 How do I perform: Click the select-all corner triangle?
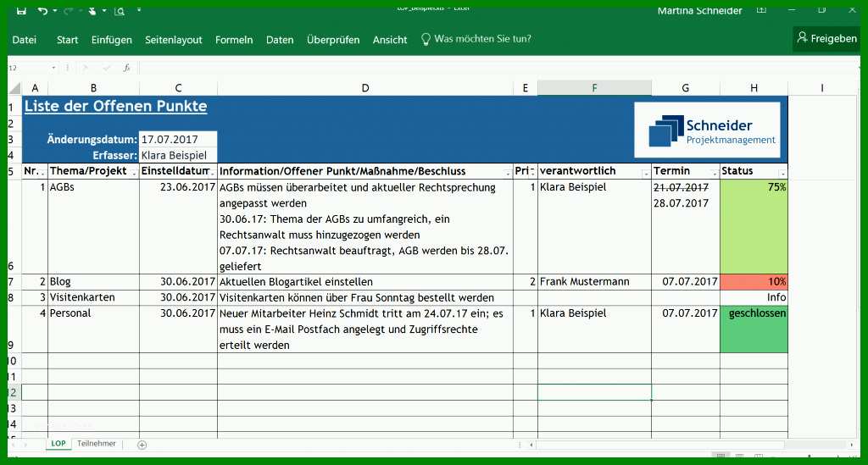pyautogui.click(x=15, y=88)
